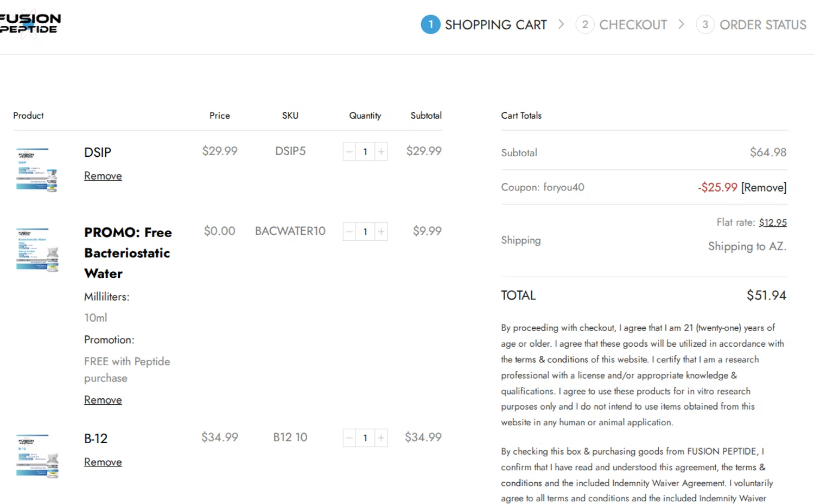Click the step 3 circle icon

click(705, 24)
